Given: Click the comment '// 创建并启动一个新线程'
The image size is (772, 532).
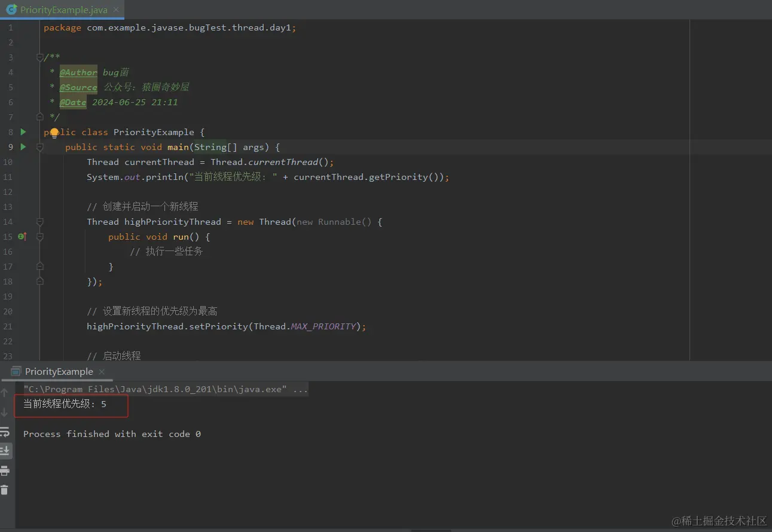Looking at the screenshot, I should [x=142, y=207].
